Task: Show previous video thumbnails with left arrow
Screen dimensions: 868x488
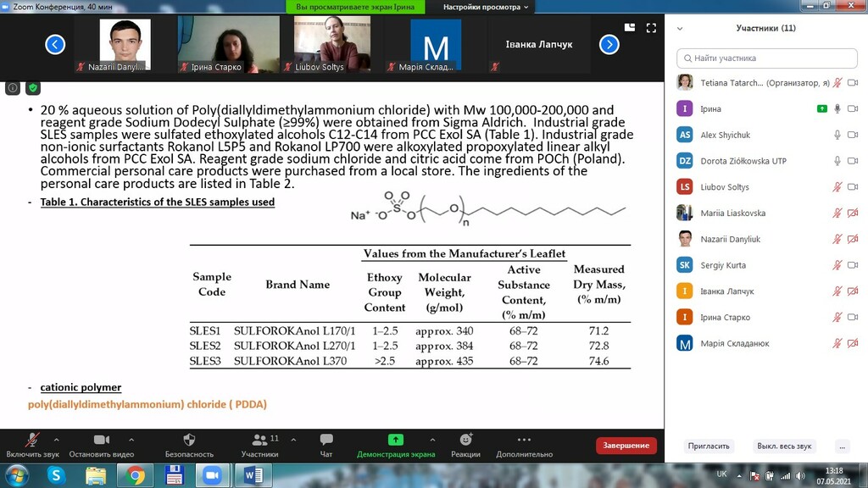Action: point(55,44)
